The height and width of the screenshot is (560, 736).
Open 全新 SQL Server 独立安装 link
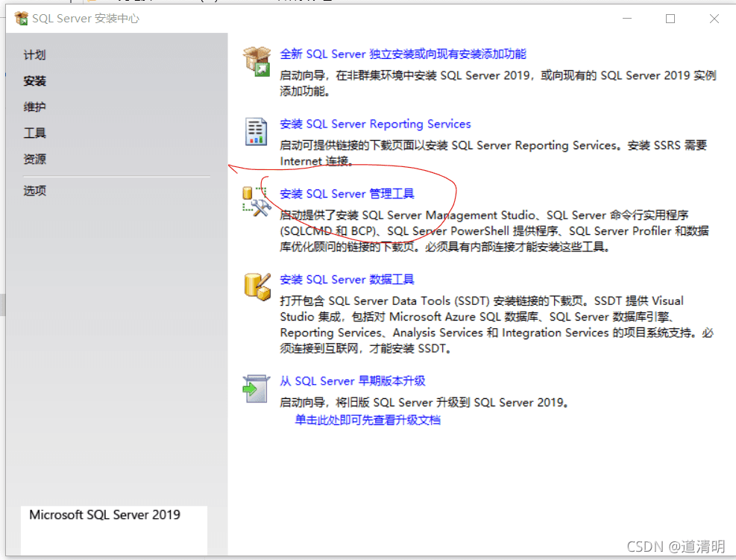pos(403,54)
